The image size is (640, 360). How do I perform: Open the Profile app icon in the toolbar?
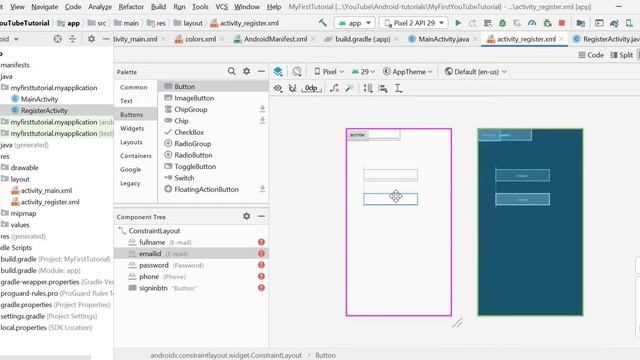[x=532, y=23]
